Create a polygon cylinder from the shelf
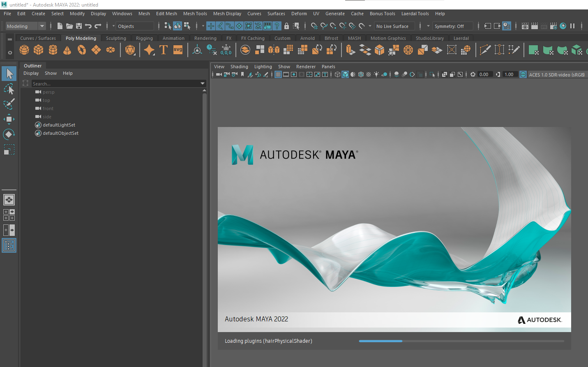588x367 pixels. [x=53, y=50]
